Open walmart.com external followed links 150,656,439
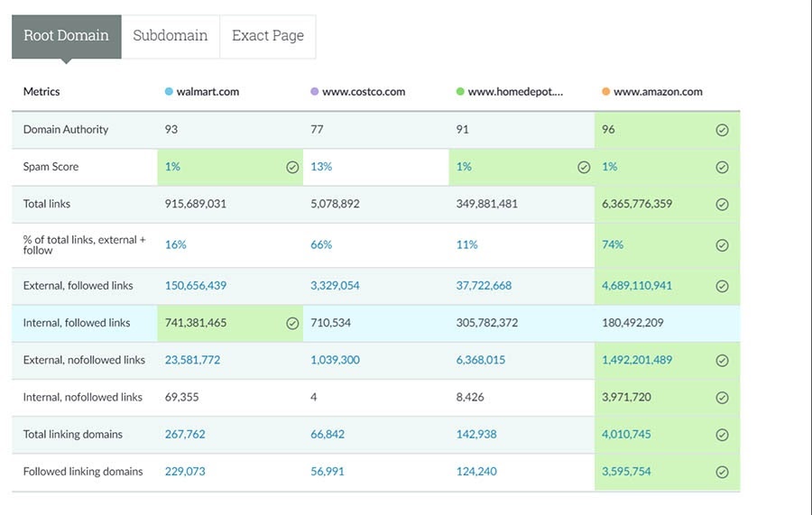 (x=196, y=286)
